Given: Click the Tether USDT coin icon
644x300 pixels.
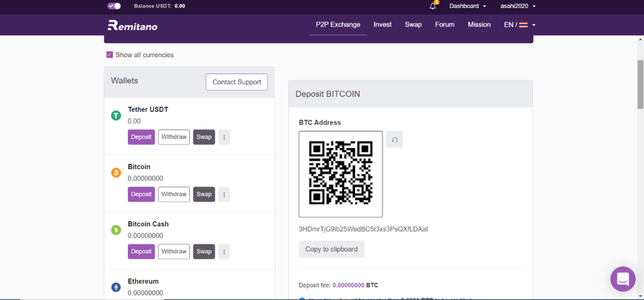Looking at the screenshot, I should (x=116, y=116).
